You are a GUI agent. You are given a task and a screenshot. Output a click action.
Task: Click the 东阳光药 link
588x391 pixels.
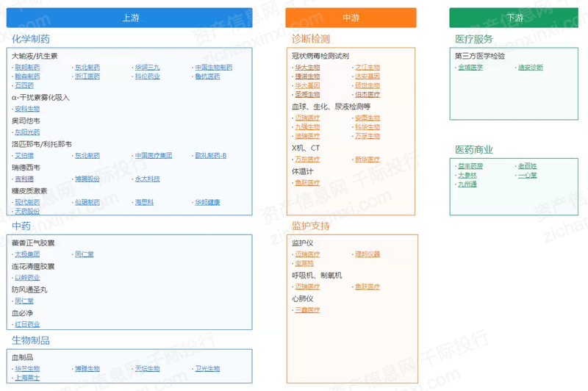pyautogui.click(x=27, y=132)
